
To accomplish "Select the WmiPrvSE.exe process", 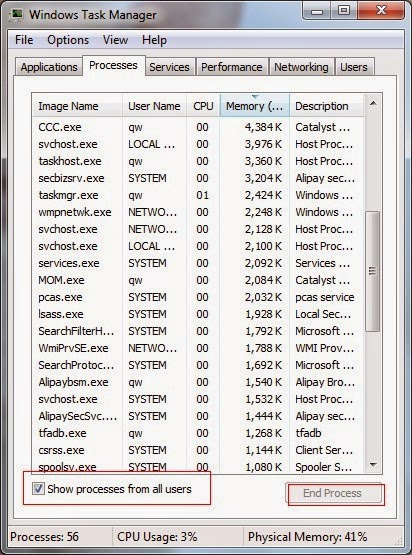I will [198, 348].
